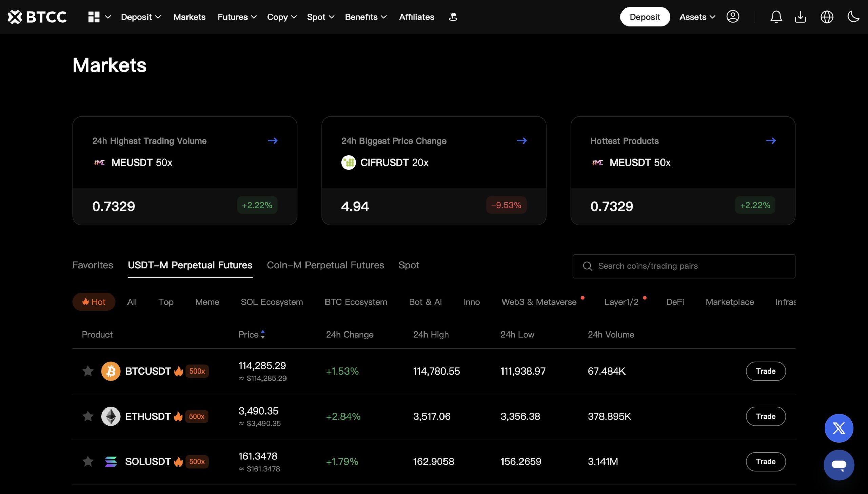Click the BTCC logo
The image size is (868, 494).
[x=37, y=17]
